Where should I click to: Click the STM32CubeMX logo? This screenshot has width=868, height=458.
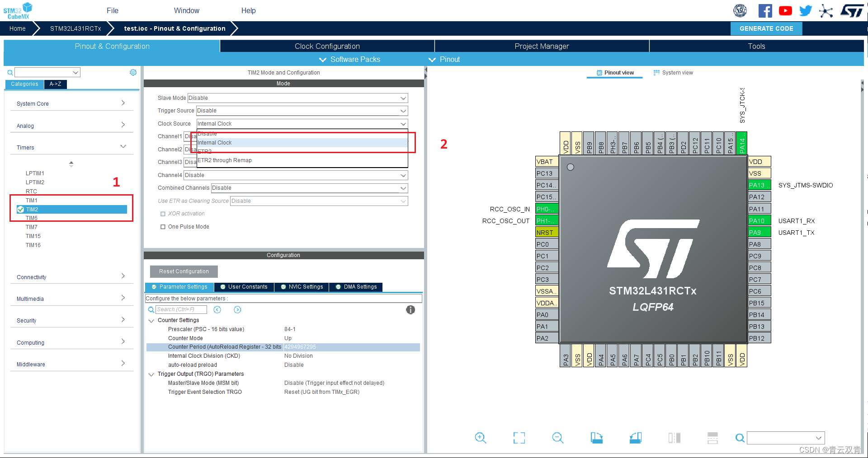(18, 10)
